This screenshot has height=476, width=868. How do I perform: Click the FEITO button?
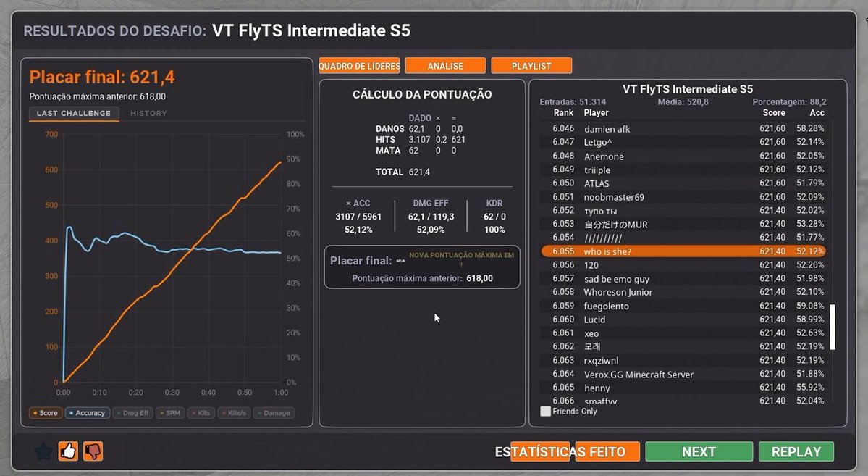(x=607, y=451)
